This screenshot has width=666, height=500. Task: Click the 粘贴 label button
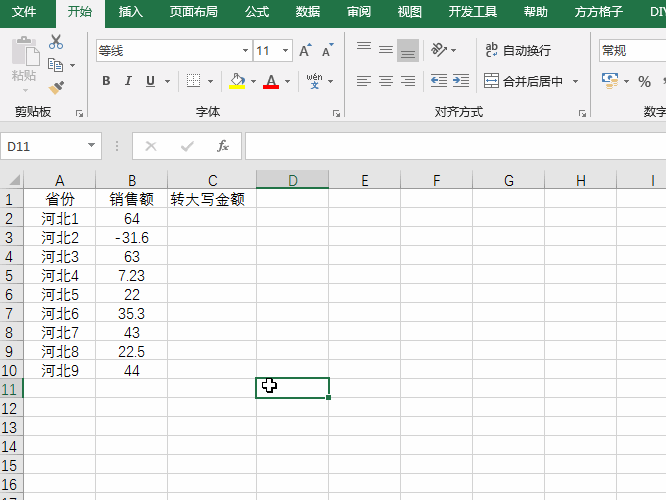click(24, 76)
